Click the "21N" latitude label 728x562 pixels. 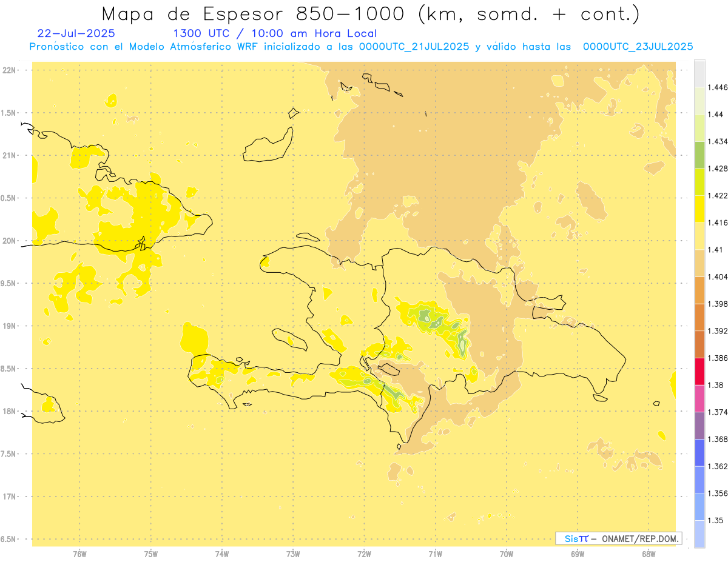(x=10, y=156)
